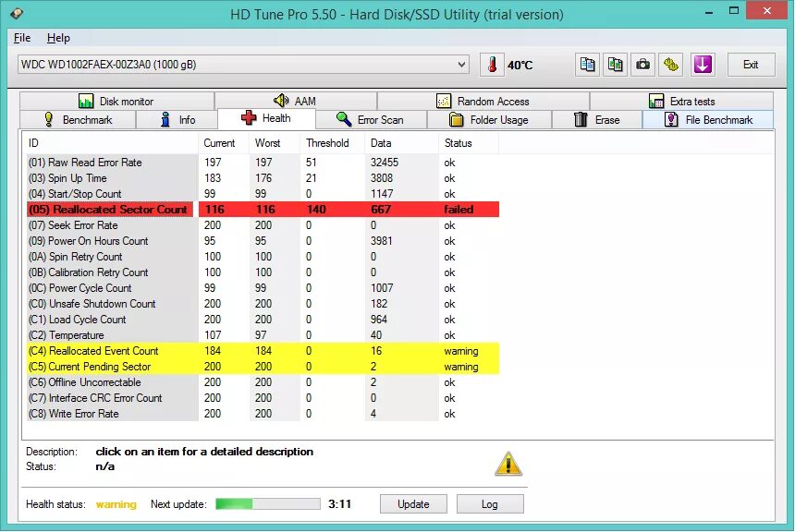Image resolution: width=795 pixels, height=532 pixels.
Task: Select the (04) Start/Stop Count row
Action: click(x=263, y=194)
